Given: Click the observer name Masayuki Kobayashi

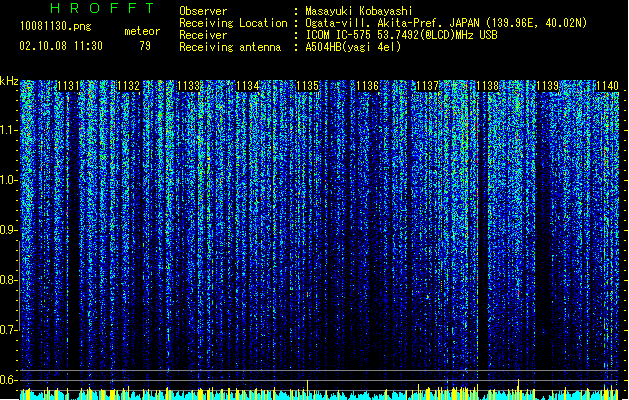Looking at the screenshot, I should click(359, 11).
